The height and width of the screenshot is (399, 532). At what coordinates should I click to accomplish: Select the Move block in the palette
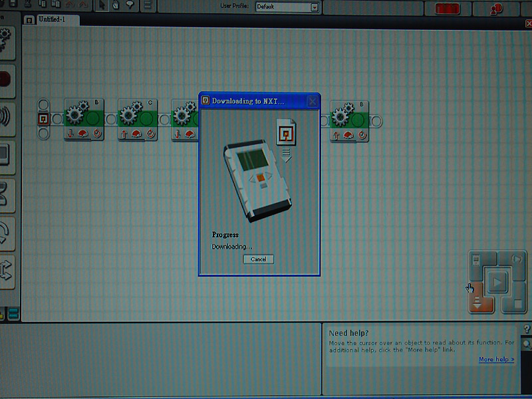(x=6, y=42)
